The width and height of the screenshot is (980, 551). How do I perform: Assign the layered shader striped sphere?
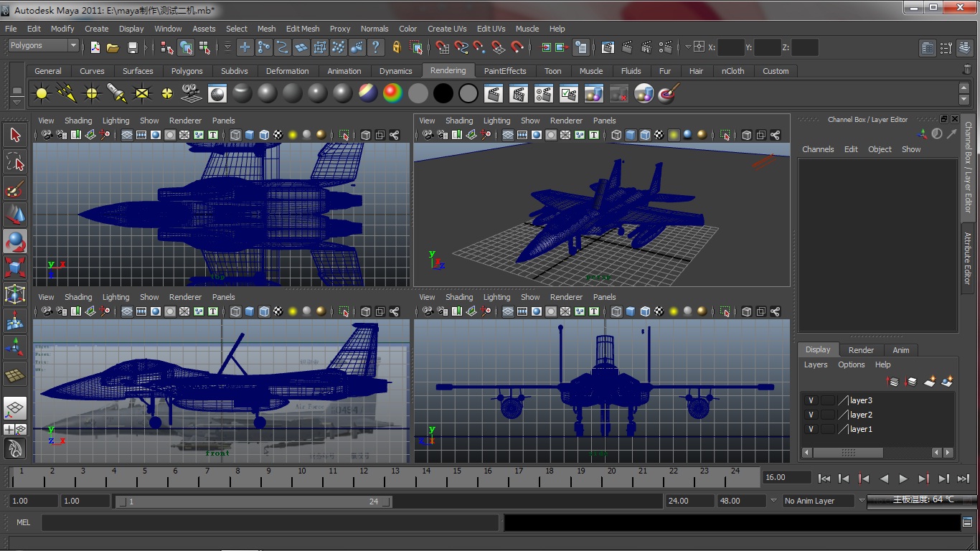(368, 93)
